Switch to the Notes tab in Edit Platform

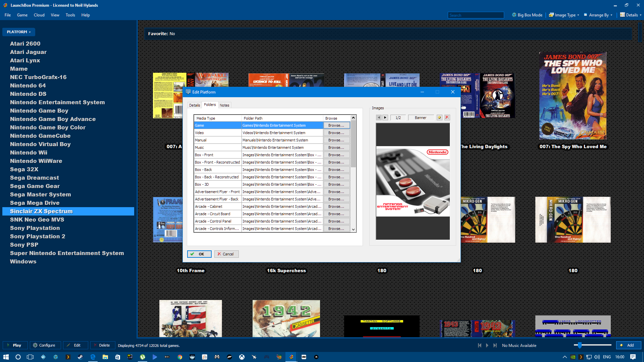click(224, 105)
